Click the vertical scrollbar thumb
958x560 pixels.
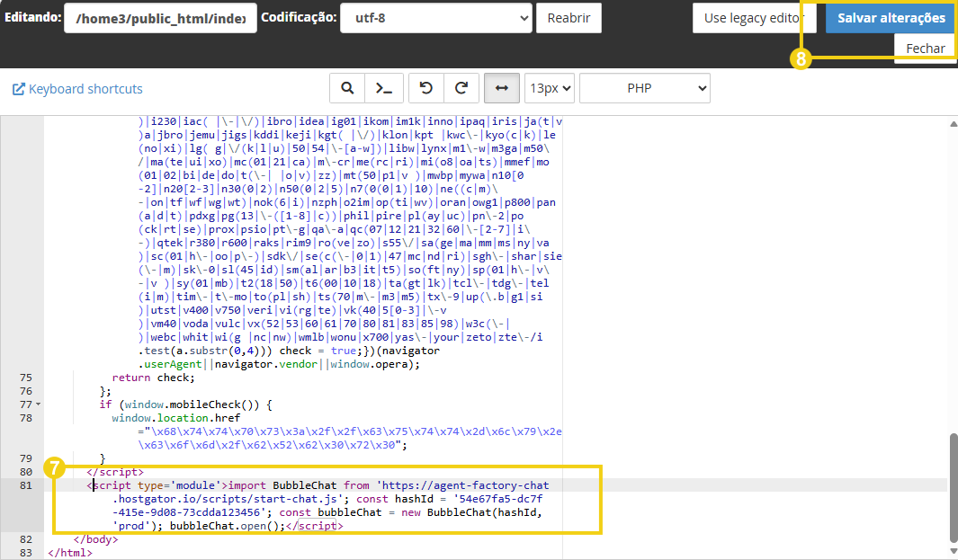954,486
